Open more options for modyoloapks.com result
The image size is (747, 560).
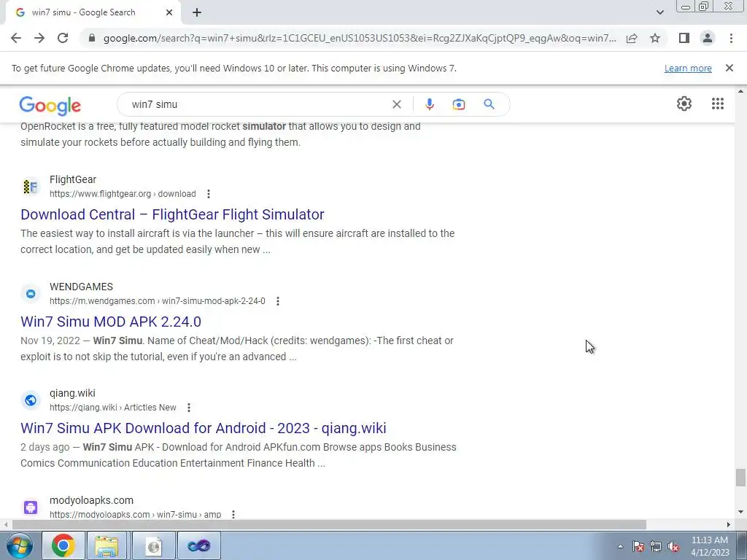coord(233,514)
